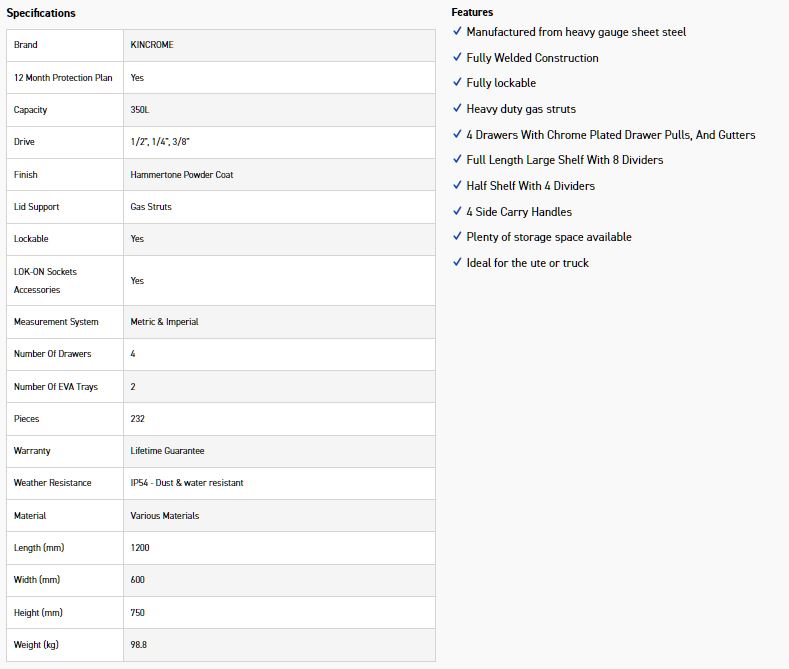The height and width of the screenshot is (669, 789).
Task: Click the Features heading
Action: [472, 12]
